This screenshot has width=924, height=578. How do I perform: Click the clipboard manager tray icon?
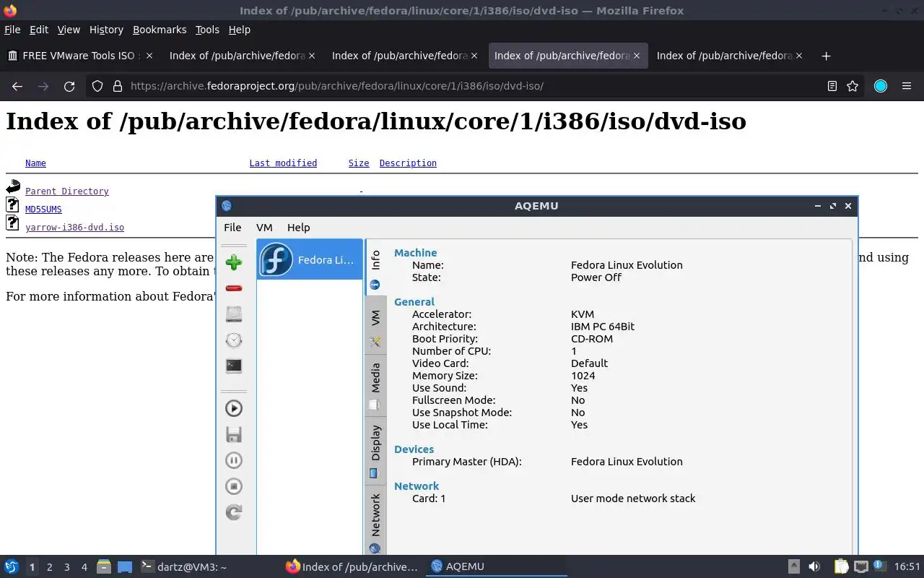coord(842,566)
